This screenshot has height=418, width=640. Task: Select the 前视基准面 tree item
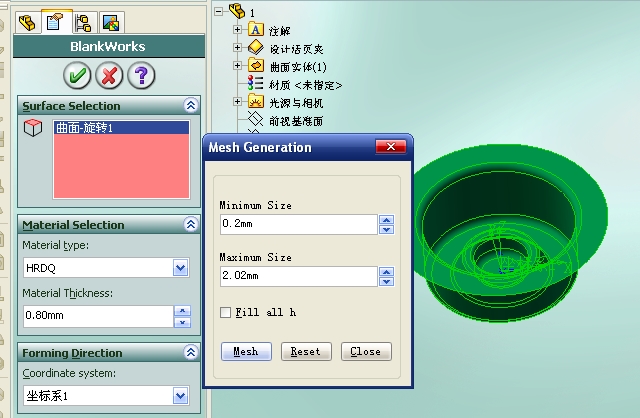point(296,121)
